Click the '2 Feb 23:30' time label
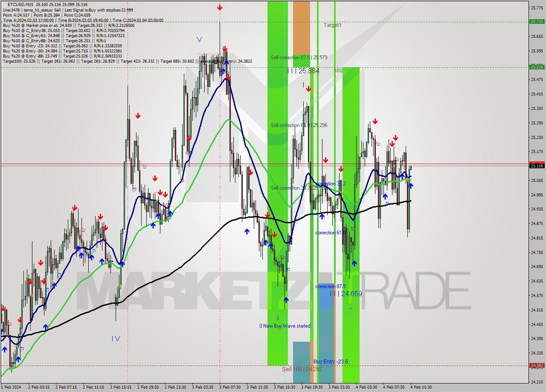Screen dimensions: 546x392 pyautogui.click(x=175, y=387)
